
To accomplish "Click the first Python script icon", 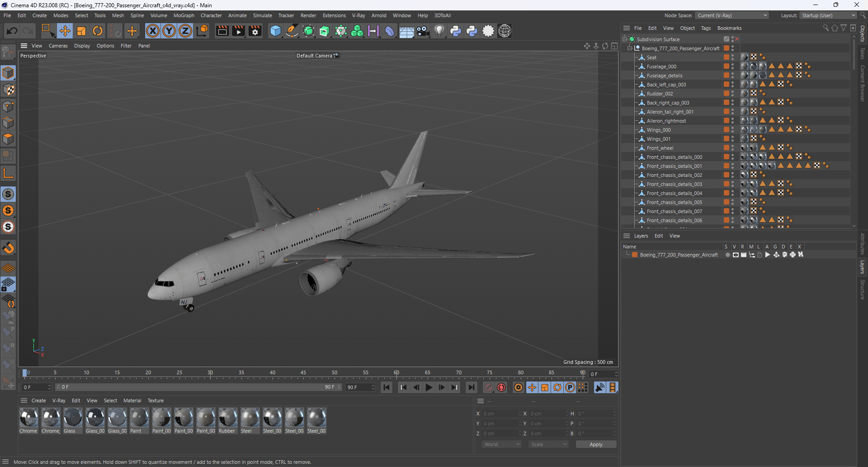I will (x=456, y=31).
